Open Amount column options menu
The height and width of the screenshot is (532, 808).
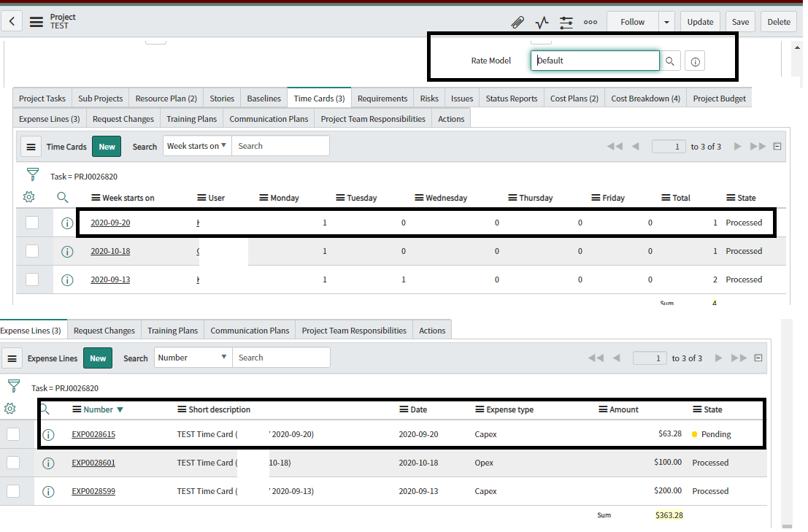click(x=602, y=409)
